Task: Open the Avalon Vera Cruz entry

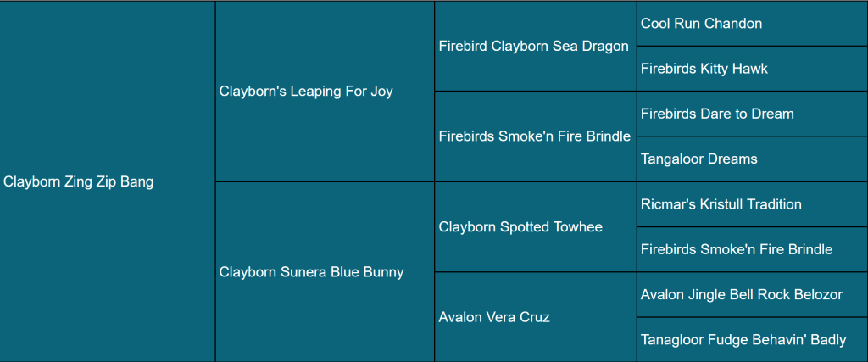Action: (x=494, y=317)
